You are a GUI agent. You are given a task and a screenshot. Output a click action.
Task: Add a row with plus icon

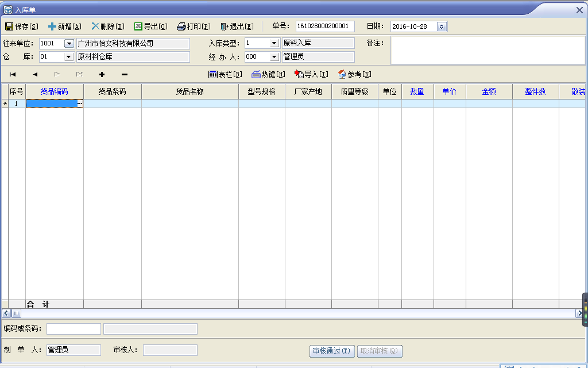click(102, 74)
